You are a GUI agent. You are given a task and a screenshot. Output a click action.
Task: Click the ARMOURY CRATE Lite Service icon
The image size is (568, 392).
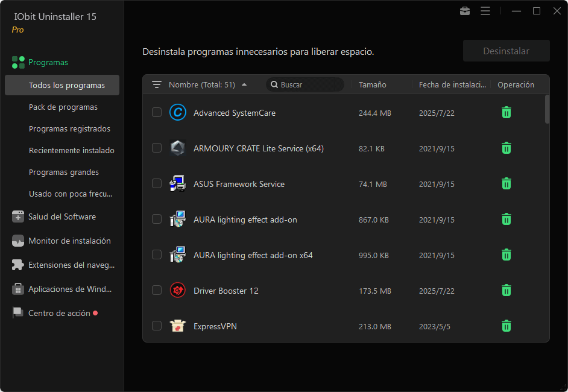pyautogui.click(x=178, y=148)
